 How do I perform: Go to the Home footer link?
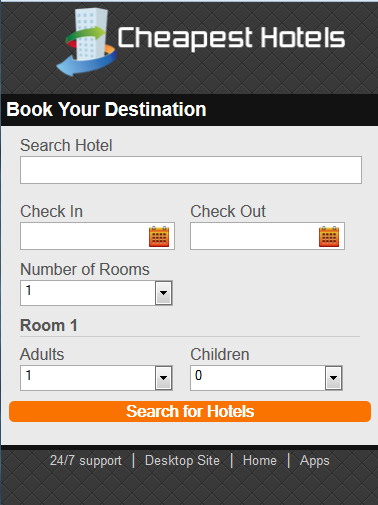point(260,461)
